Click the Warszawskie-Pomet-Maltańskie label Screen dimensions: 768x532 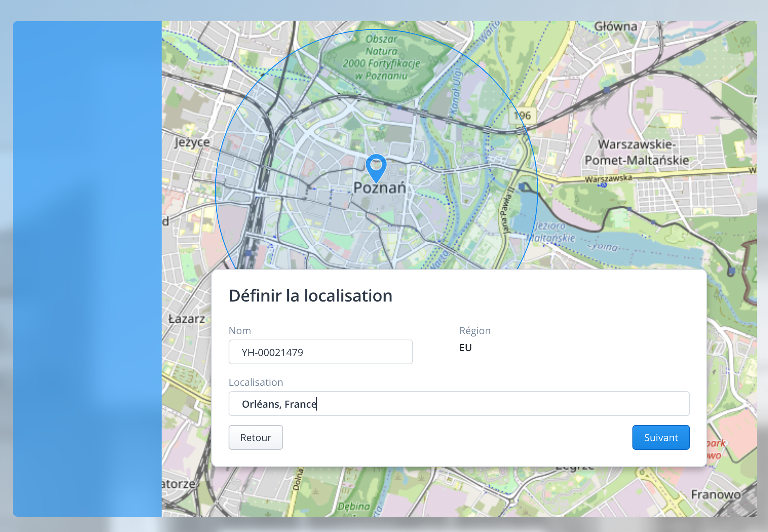click(x=637, y=152)
